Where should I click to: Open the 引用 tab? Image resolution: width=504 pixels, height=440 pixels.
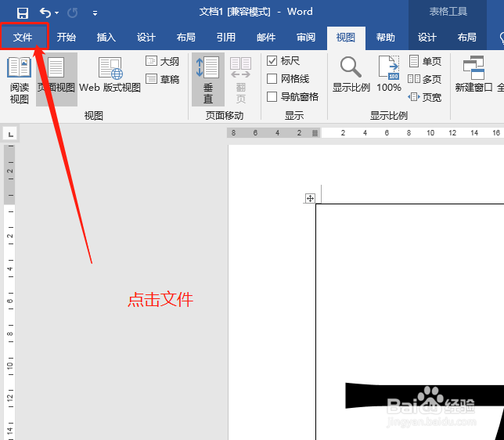coord(225,38)
